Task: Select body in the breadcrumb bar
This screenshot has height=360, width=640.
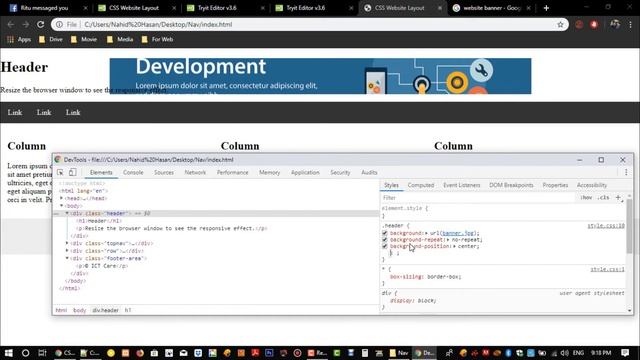Action: [x=80, y=310]
